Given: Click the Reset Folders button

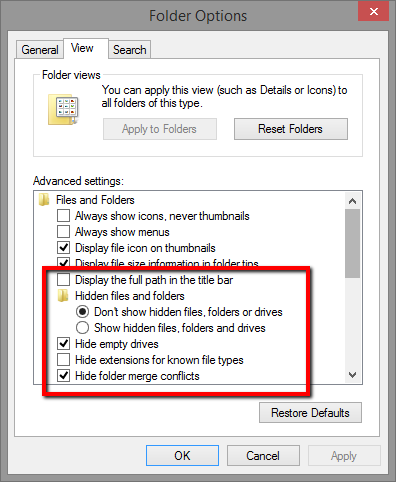Looking at the screenshot, I should point(291,129).
